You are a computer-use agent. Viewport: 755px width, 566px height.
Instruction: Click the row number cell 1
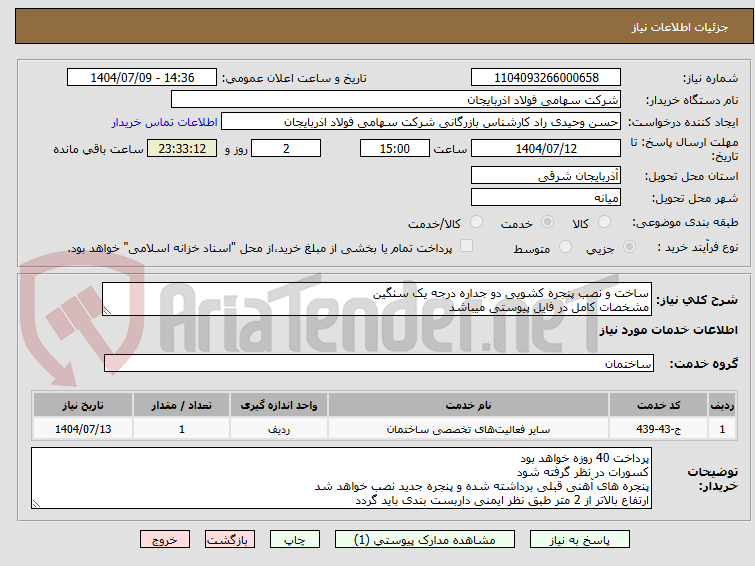click(722, 429)
